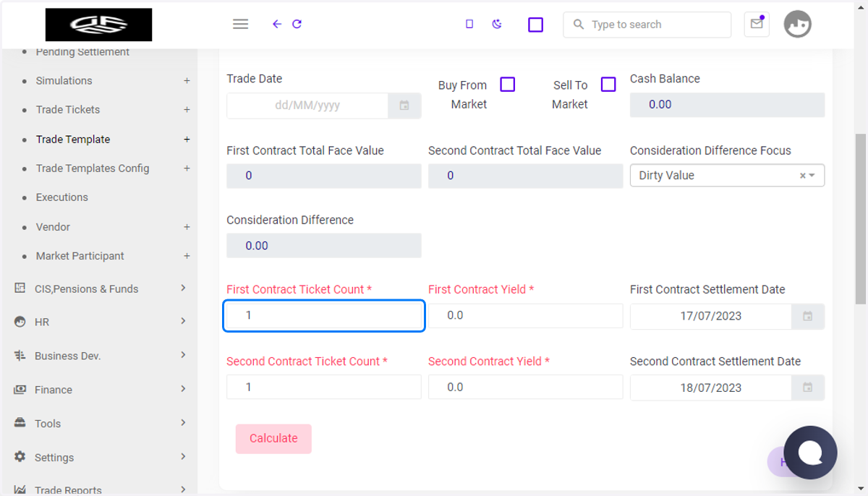Clear the Dirty Value selection
Viewport: 868px width, 496px height.
[x=802, y=176]
